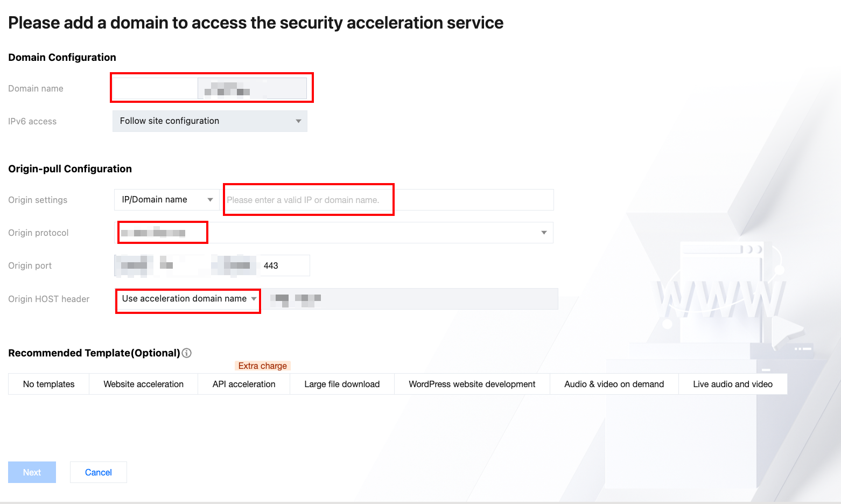The width and height of the screenshot is (841, 504).
Task: Pick the Live audio and video template
Action: pos(732,384)
